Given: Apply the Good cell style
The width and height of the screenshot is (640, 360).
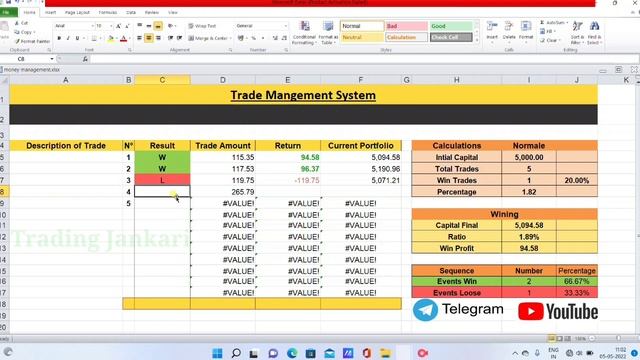Looking at the screenshot, I should point(451,26).
